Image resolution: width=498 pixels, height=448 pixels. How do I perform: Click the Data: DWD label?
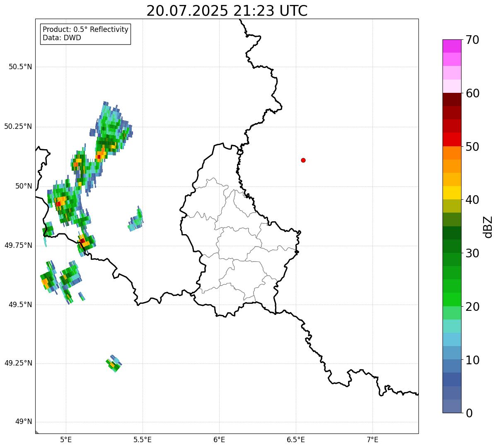(x=62, y=38)
